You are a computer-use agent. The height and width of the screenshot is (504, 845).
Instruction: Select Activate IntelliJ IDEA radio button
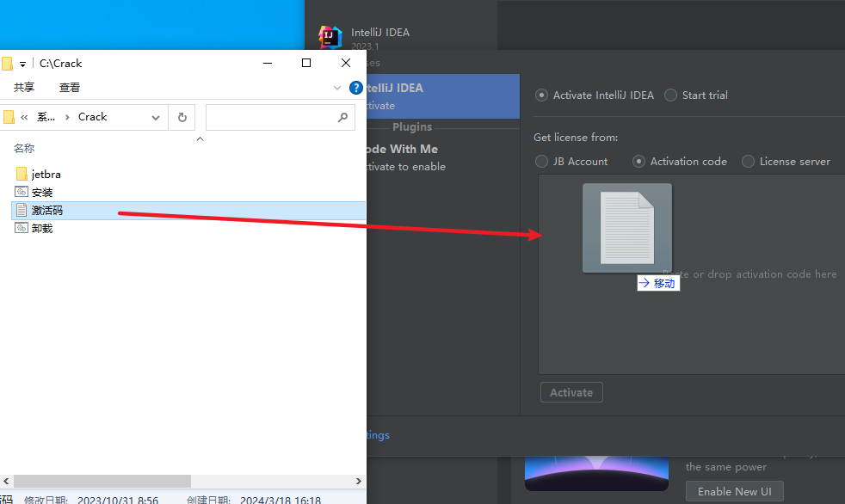541,95
